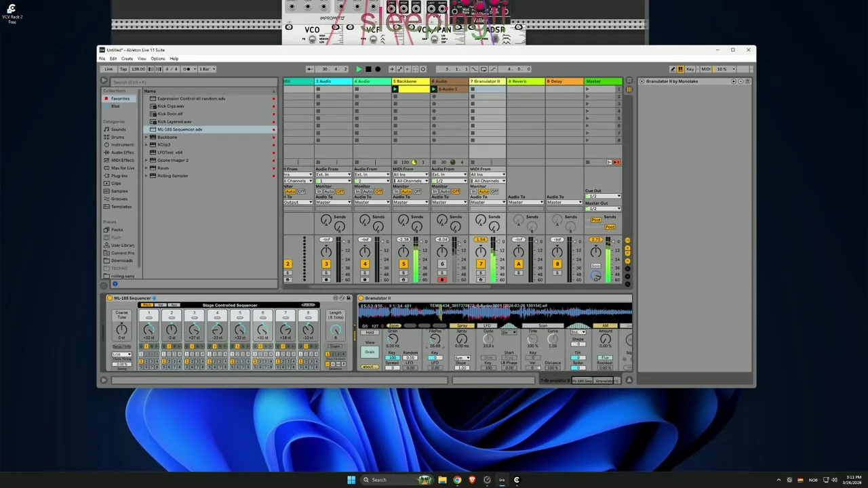This screenshot has height=488, width=868.
Task: Adjust the Coarse Tune knob in ML-185
Action: coord(121,330)
